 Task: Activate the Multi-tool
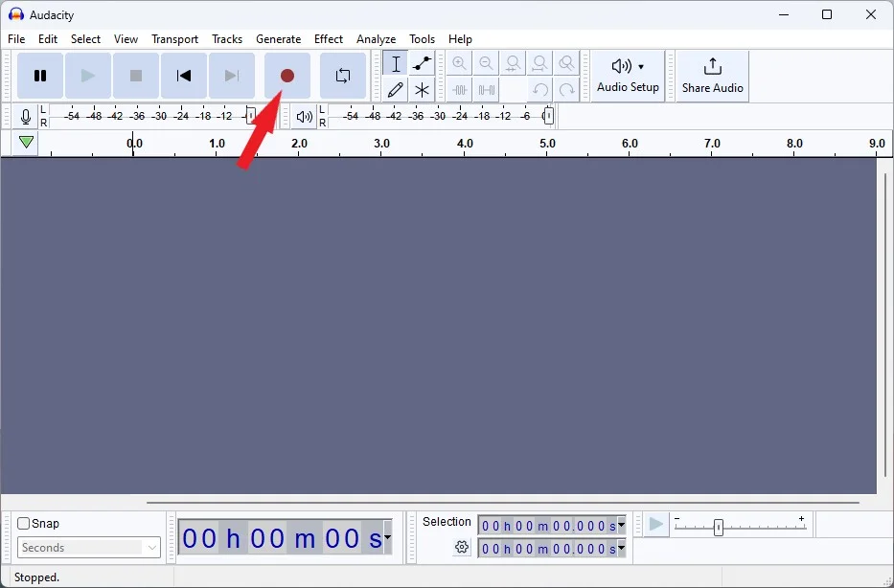(x=421, y=89)
